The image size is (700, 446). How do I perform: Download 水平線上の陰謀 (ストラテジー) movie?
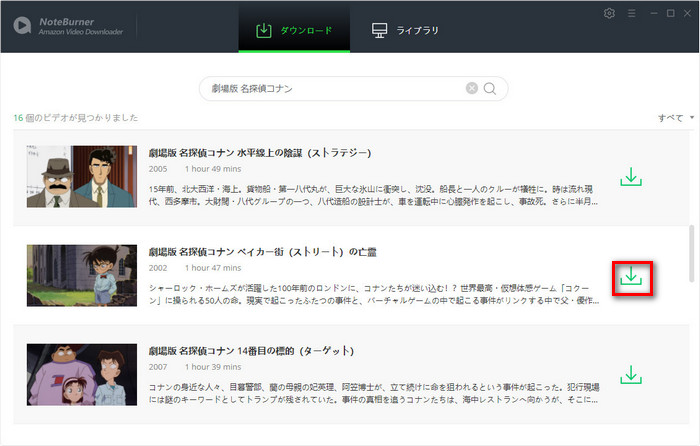click(631, 177)
